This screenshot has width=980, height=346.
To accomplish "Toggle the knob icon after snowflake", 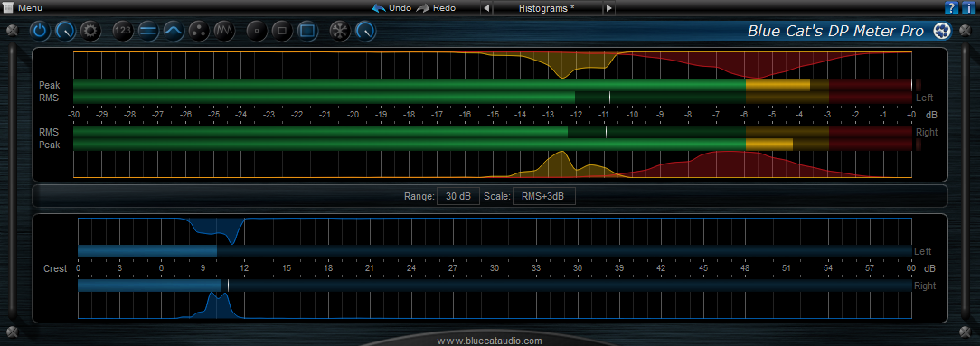I will pyautogui.click(x=366, y=31).
